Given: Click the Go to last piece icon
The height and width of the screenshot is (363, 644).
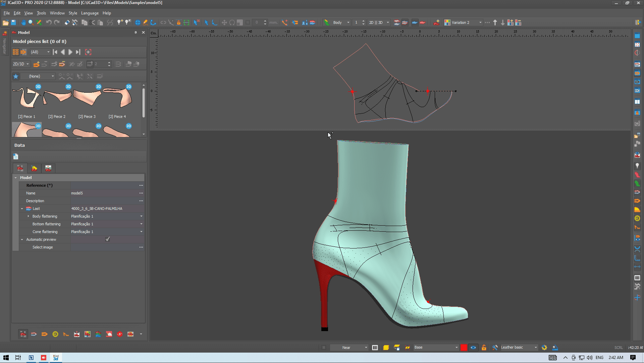Looking at the screenshot, I should pos(78,52).
